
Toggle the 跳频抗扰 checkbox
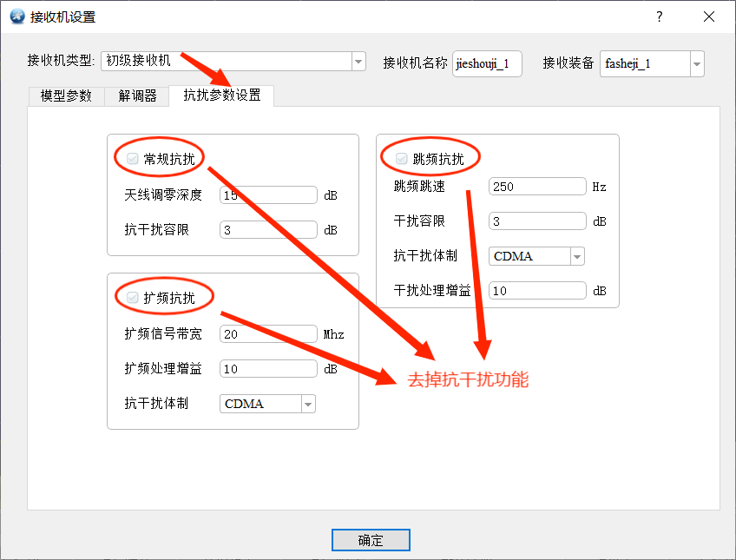click(x=401, y=159)
